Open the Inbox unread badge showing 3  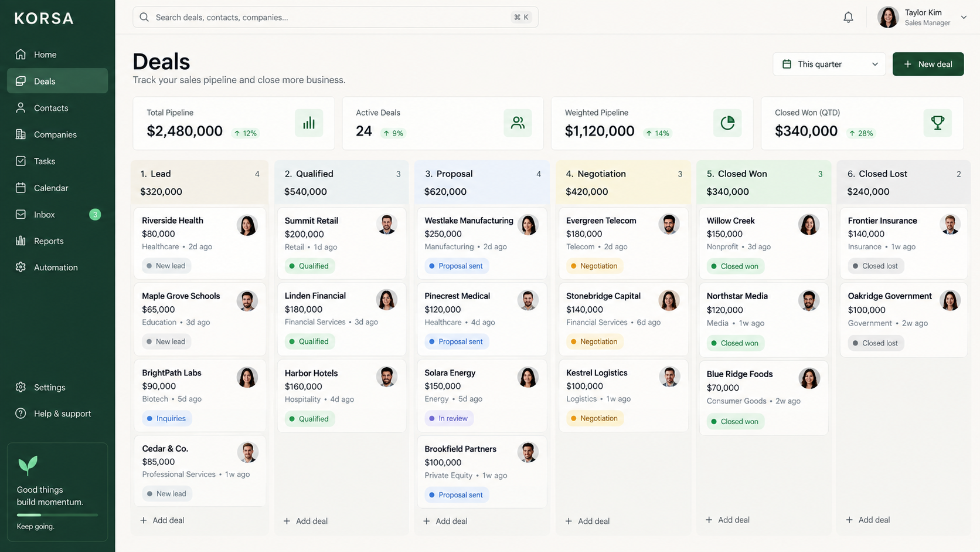point(95,215)
